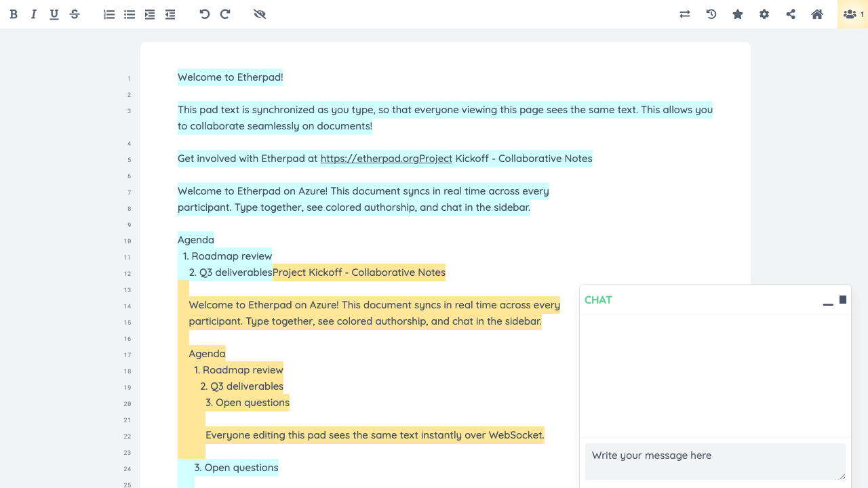
Task: Insert an ordered numbered list
Action: pyautogui.click(x=109, y=14)
